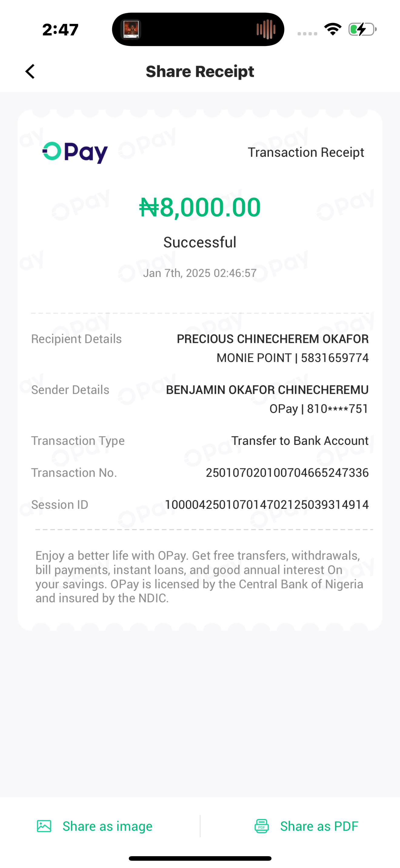Tap the Share Receipt page title
This screenshot has width=400, height=868.
[x=200, y=71]
